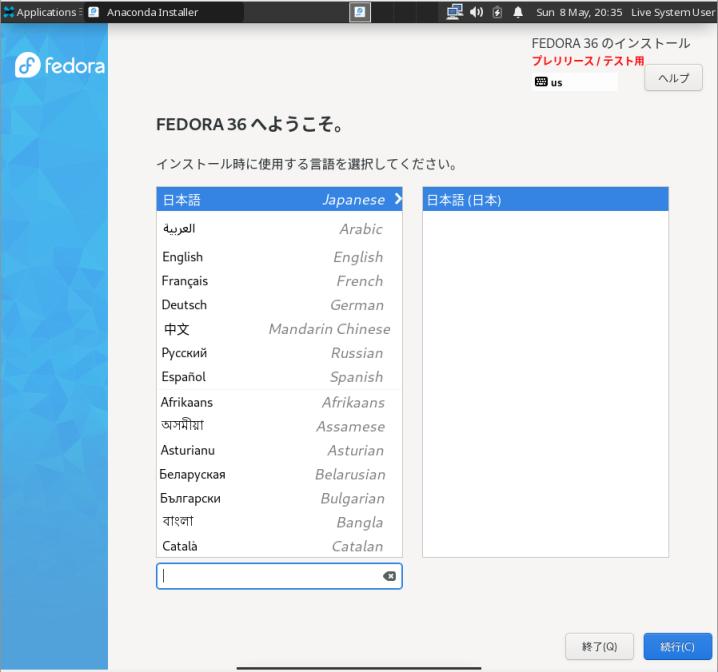Select English in the language list
This screenshot has height=672, width=718.
point(279,257)
